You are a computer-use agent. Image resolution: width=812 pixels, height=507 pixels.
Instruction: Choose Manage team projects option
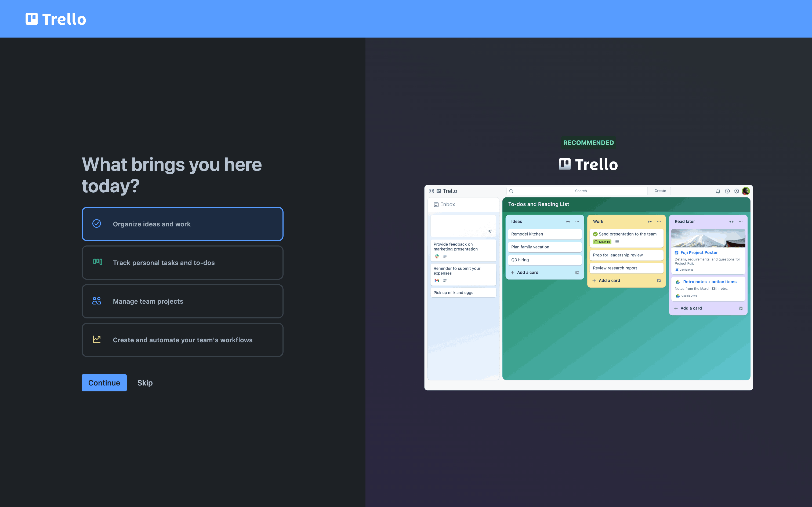click(183, 301)
